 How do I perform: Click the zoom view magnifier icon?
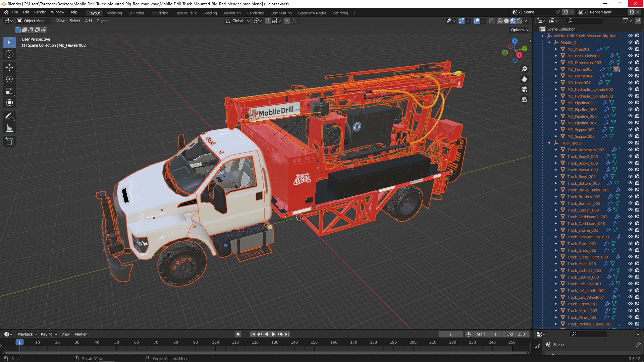[x=524, y=69]
